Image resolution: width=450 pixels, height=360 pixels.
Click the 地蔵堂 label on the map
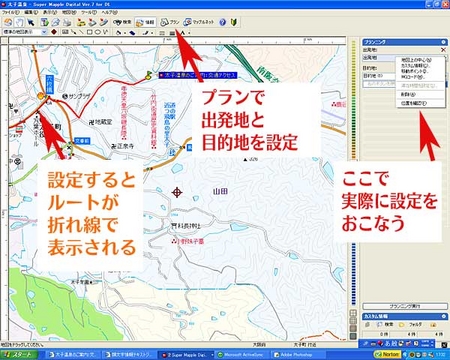click(x=100, y=122)
